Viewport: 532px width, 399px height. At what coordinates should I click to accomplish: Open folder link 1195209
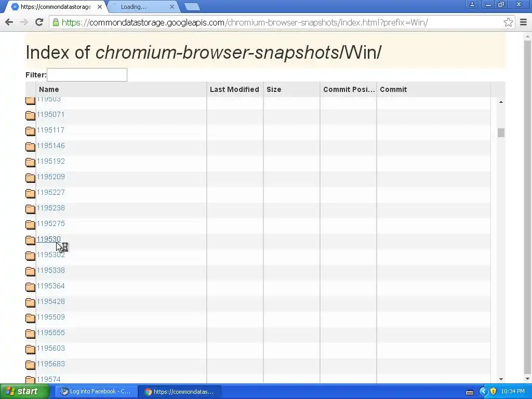(50, 177)
